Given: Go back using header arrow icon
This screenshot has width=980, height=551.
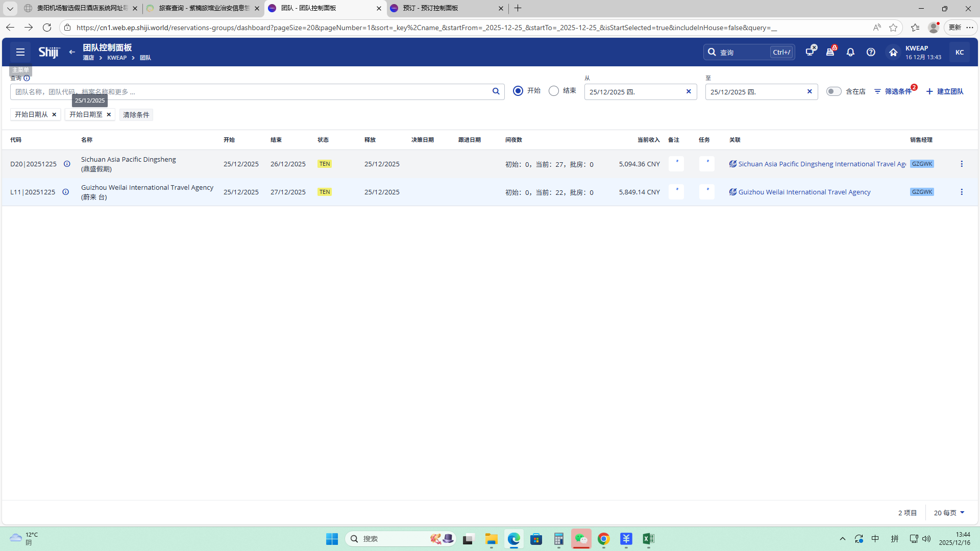Looking at the screenshot, I should click(72, 52).
